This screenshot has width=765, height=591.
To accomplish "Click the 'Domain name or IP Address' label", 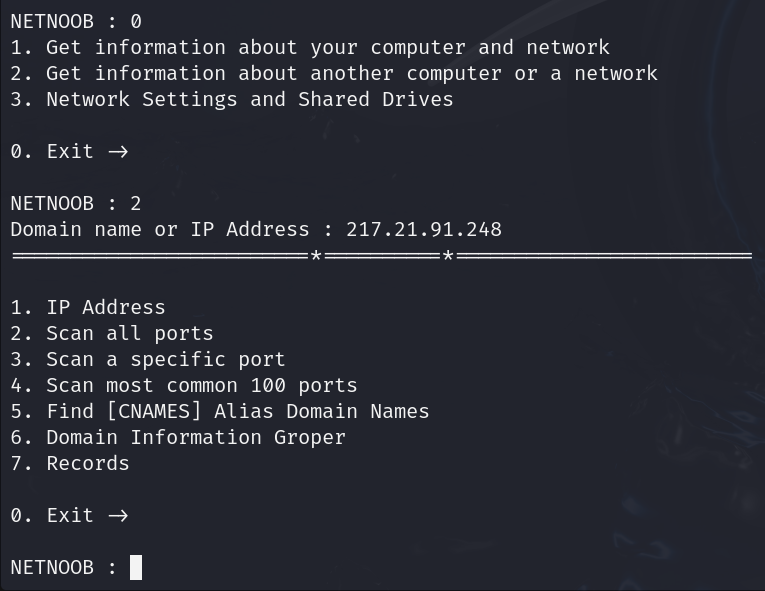I will pos(160,230).
